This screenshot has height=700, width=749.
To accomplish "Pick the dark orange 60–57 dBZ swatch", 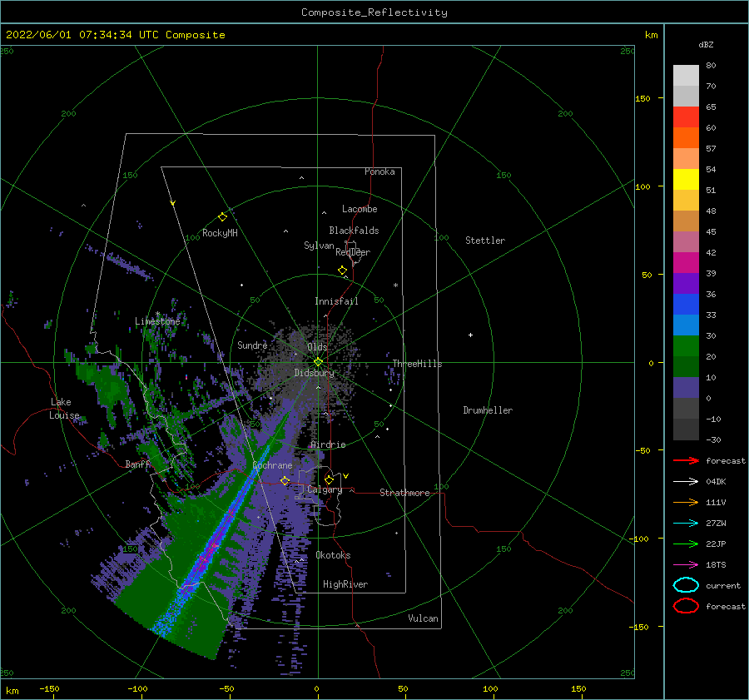I will click(686, 138).
